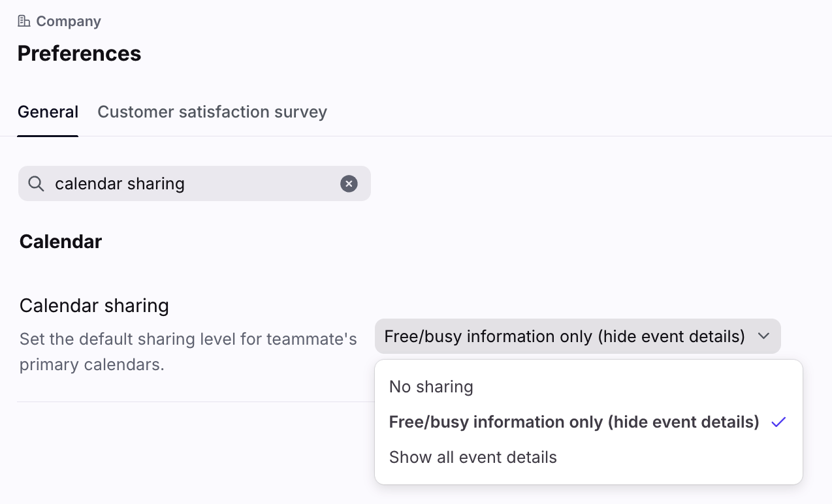Go to the Company breadcrumb link
Image resolution: width=832 pixels, height=504 pixels.
click(x=69, y=21)
